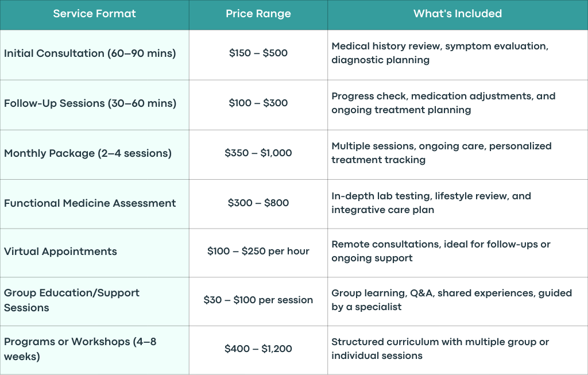Image resolution: width=588 pixels, height=375 pixels.
Task: Select the $100 – $250 per hour cell
Action: coord(258,253)
